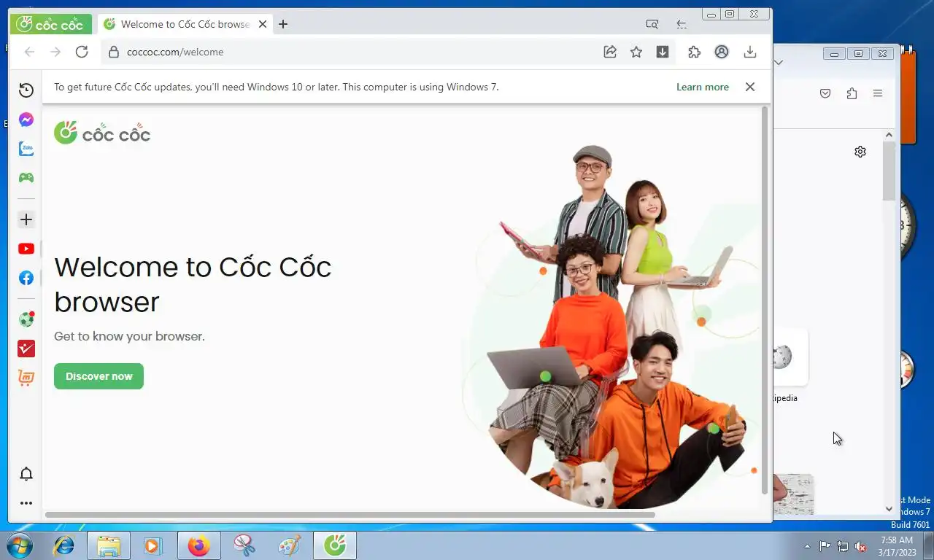The height and width of the screenshot is (560, 934).
Task: Open Snipping Tool from taskbar
Action: pos(244,545)
